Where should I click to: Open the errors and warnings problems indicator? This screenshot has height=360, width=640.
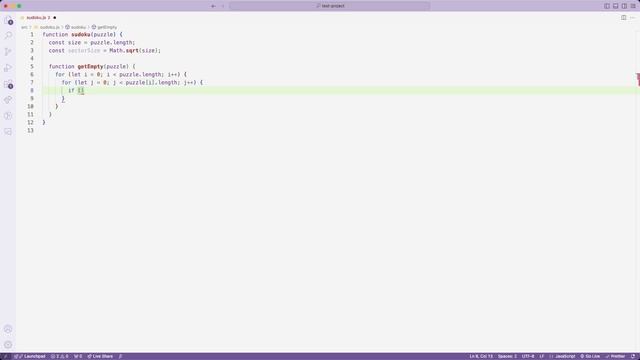(x=60, y=356)
